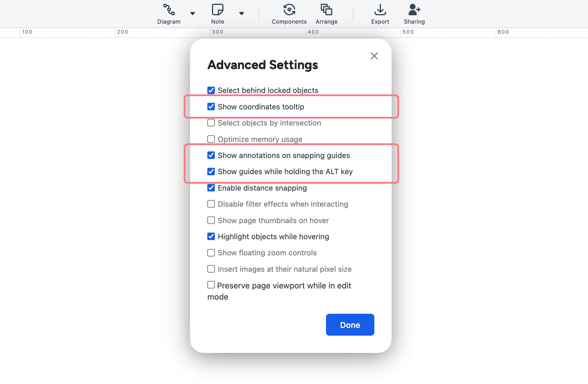Expand the Note dropdown arrow

coord(242,14)
